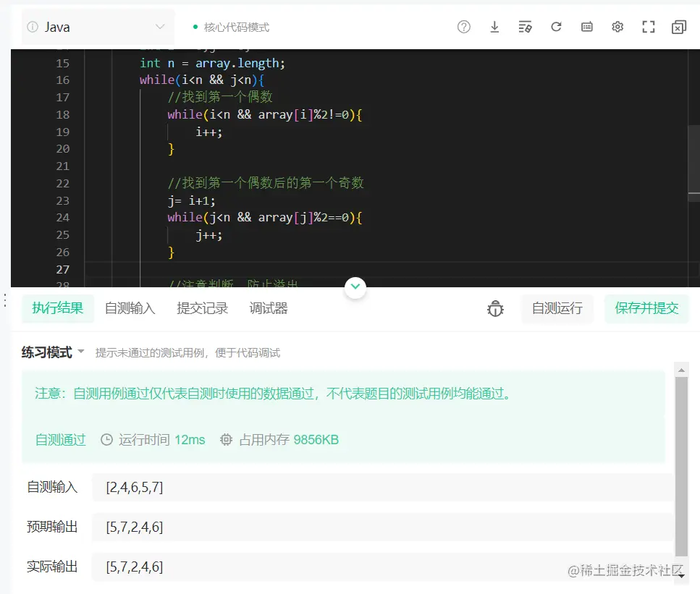
Task: Click the comment 找到第一个偶数 on line 17
Action: 220,97
